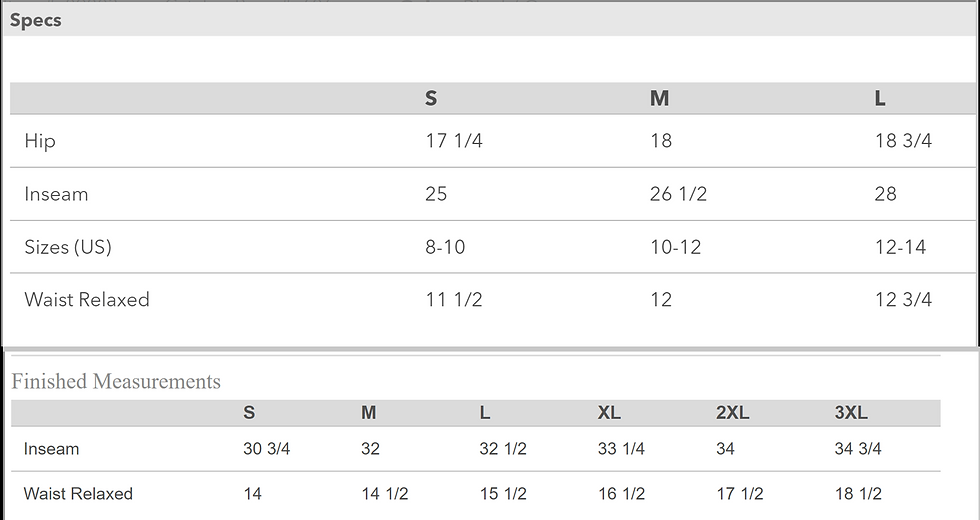Select the hip value 17 1/4

point(453,141)
